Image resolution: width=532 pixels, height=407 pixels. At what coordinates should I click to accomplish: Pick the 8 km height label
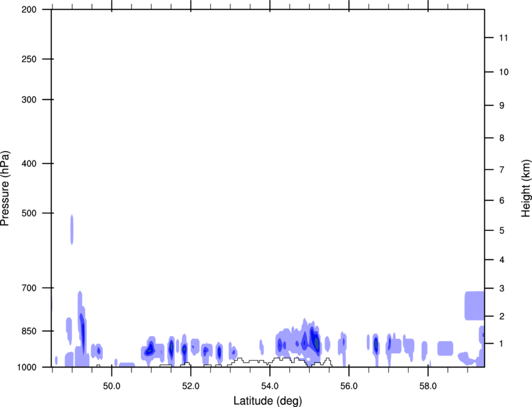pos(501,138)
